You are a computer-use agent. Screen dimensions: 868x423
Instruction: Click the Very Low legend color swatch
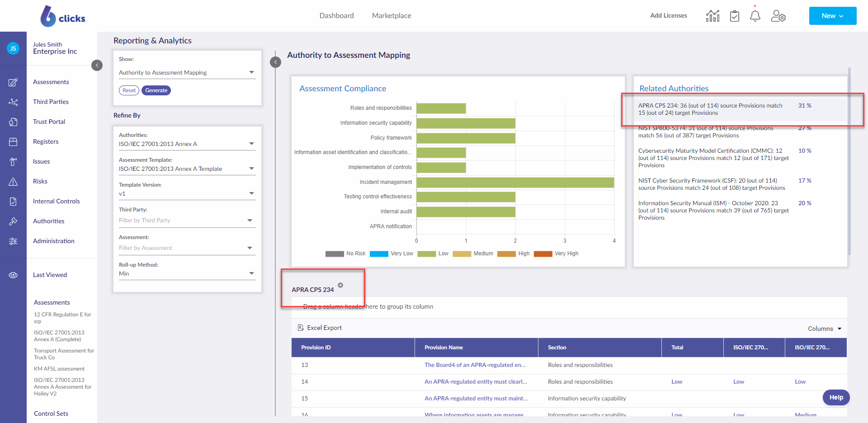click(x=379, y=254)
